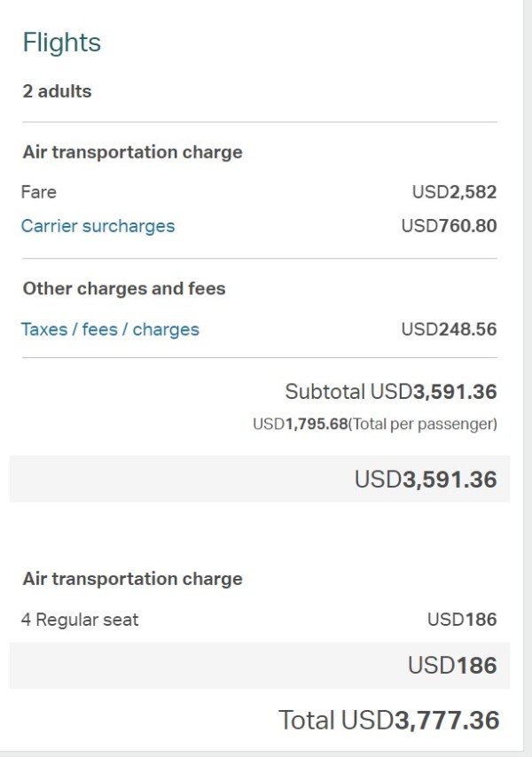Click the Flights heading
The image size is (532, 757).
click(x=62, y=43)
